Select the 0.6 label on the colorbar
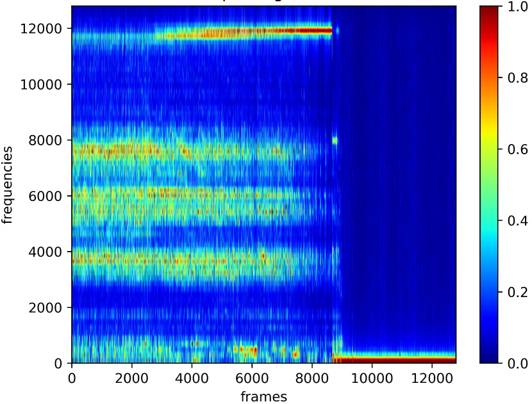This screenshot has height=404, width=532. [518, 149]
